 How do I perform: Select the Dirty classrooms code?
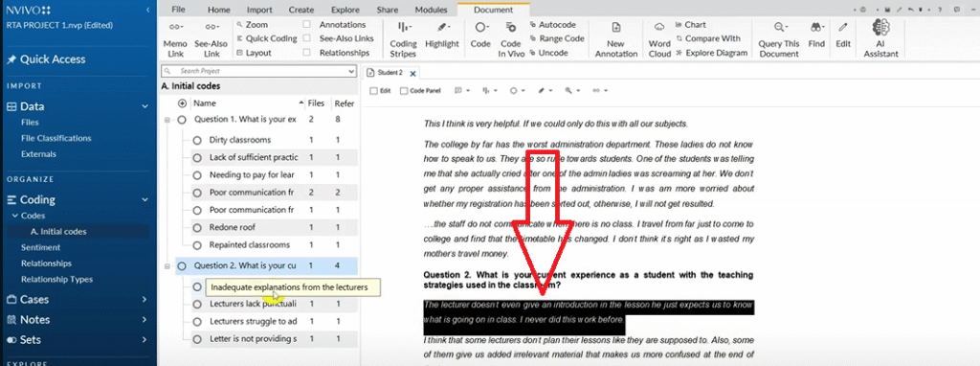239,140
